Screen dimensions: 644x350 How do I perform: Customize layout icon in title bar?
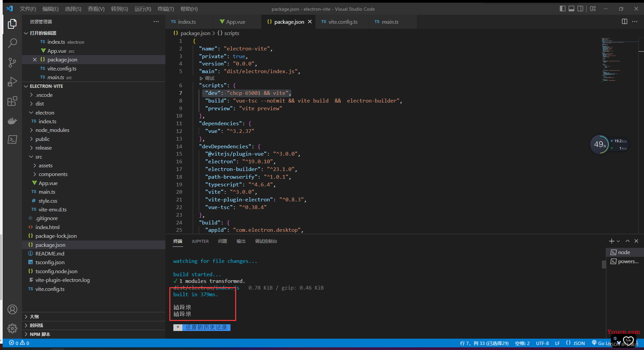click(x=593, y=9)
